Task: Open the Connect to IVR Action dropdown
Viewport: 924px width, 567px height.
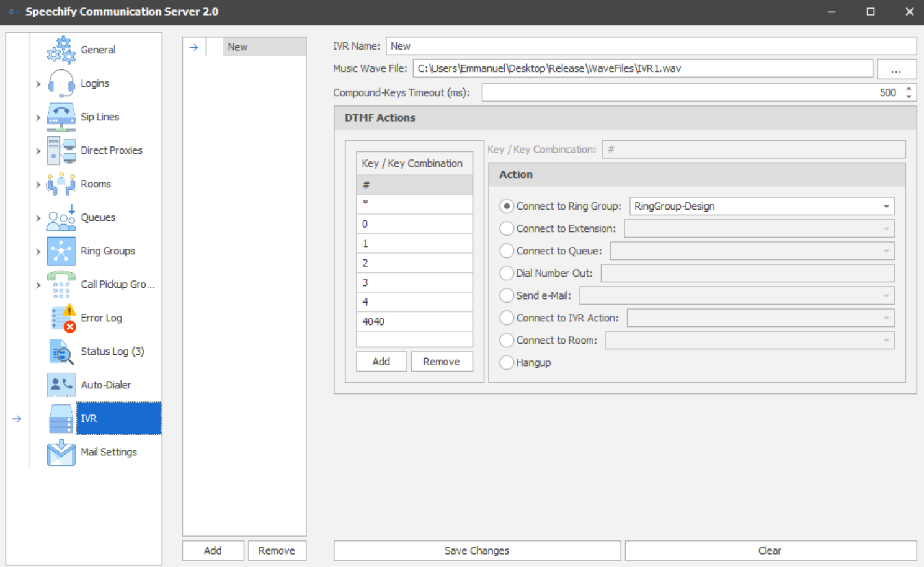Action: click(x=886, y=318)
